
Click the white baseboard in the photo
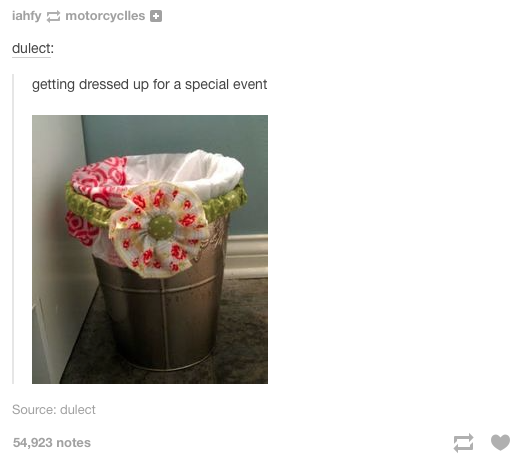coord(247,255)
